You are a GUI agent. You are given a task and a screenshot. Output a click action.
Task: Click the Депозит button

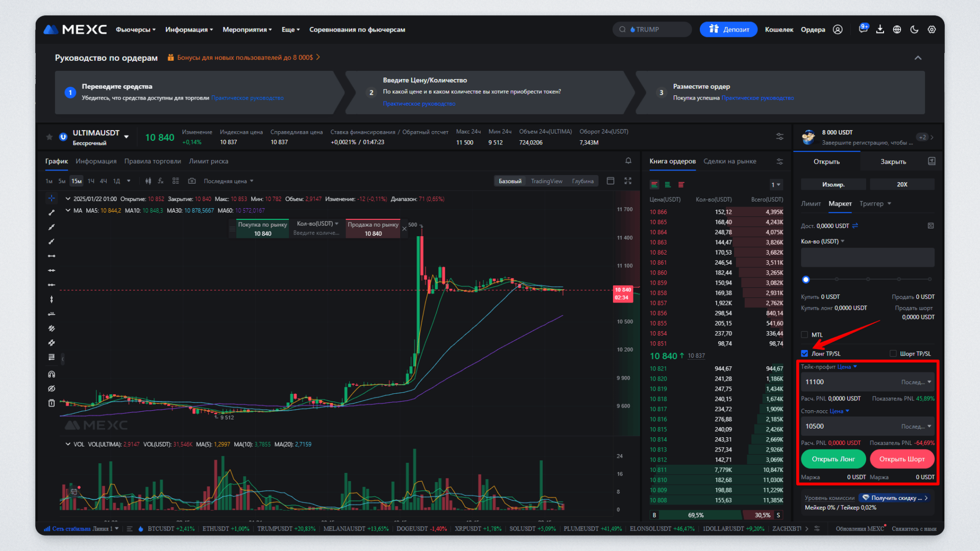(728, 30)
